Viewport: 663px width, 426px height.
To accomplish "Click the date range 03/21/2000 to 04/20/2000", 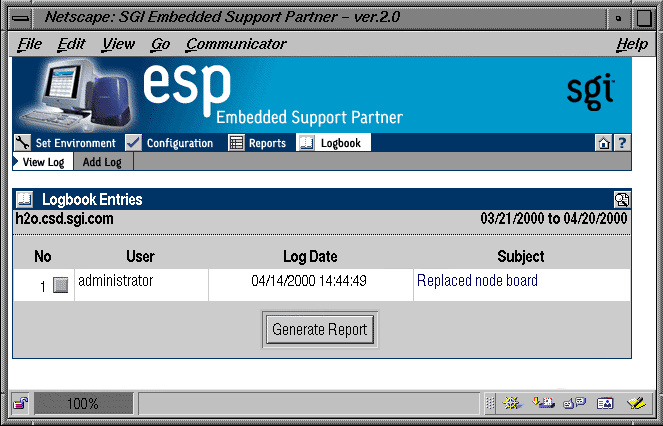I will click(553, 218).
